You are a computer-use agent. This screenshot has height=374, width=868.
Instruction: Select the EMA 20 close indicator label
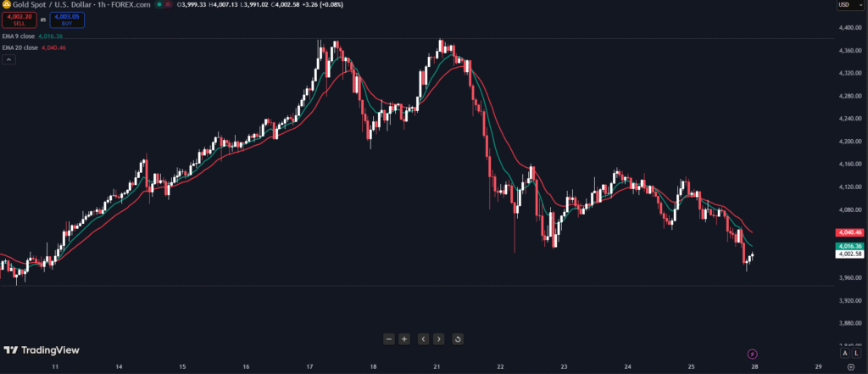click(x=19, y=47)
